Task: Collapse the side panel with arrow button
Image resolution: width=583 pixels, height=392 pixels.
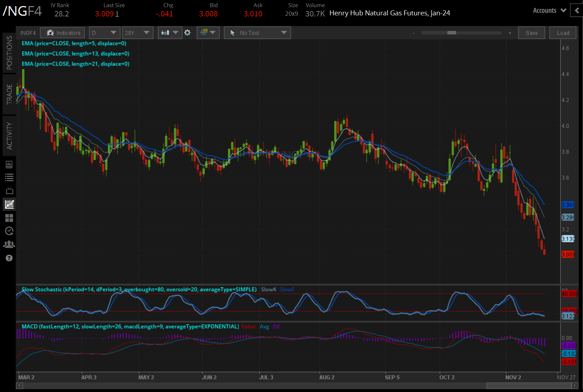Action: (x=577, y=11)
